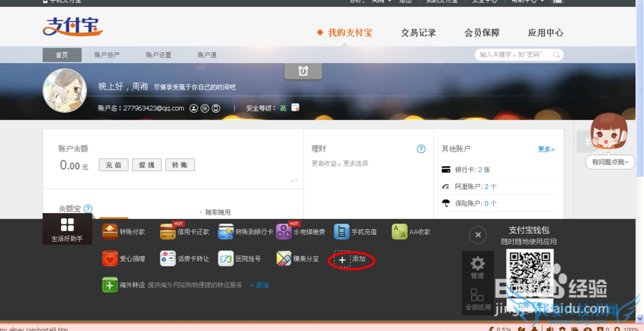Image resolution: width=644 pixels, height=331 pixels.
Task: Click the user avatar picture
Action: (x=65, y=90)
